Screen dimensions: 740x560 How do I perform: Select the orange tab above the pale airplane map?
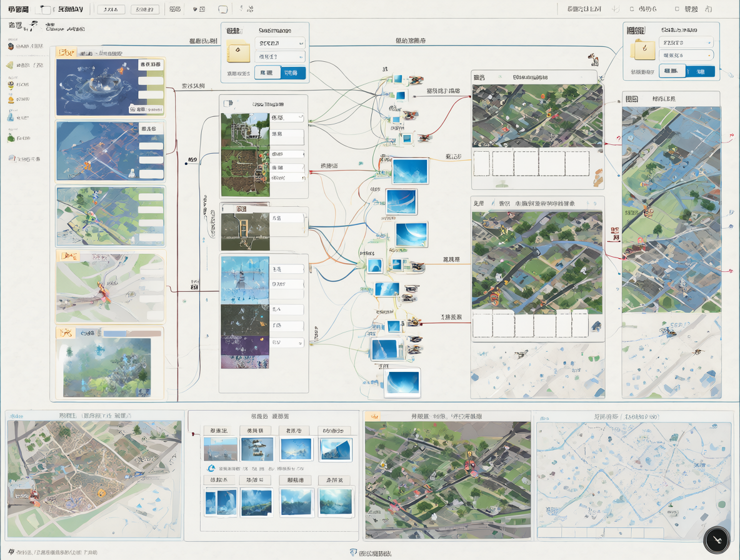[x=67, y=256]
